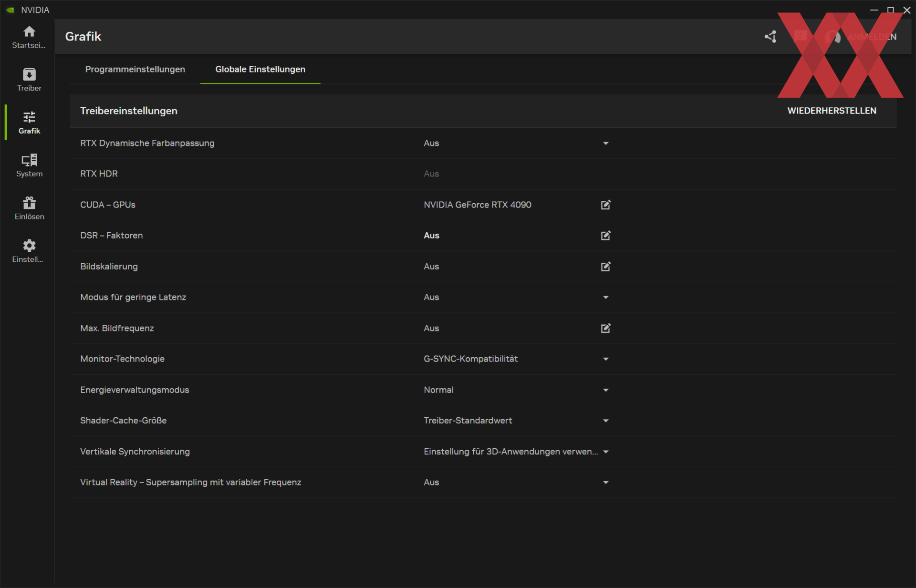Click the Max. Bildfrequenz label
This screenshot has width=916, height=588.
(117, 328)
